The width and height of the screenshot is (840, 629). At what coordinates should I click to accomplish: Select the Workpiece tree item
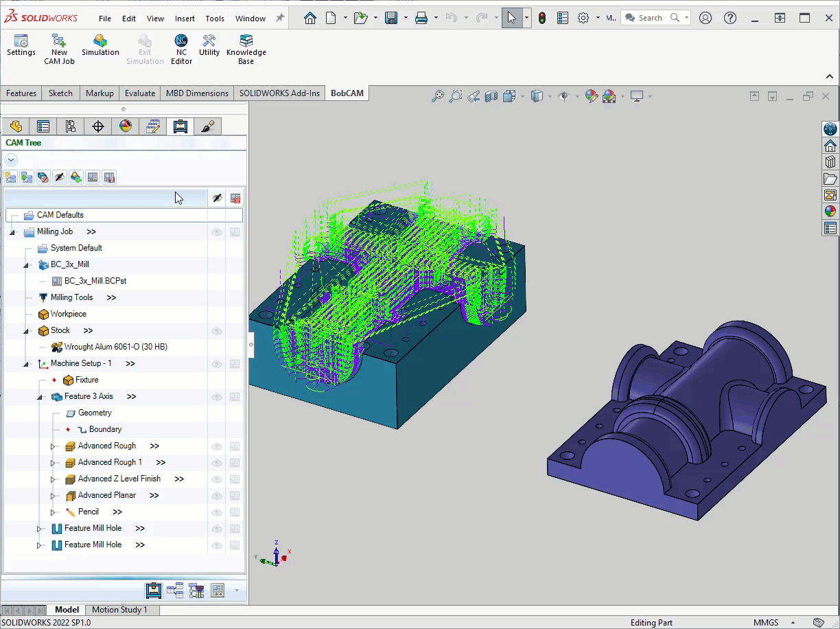point(69,314)
